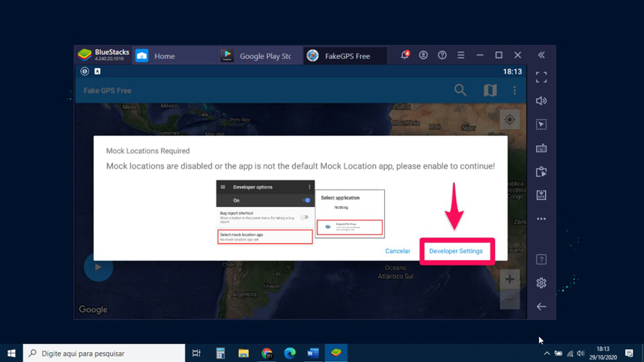The image size is (644, 362).
Task: Click the install APK sidebar icon
Action: (x=541, y=195)
